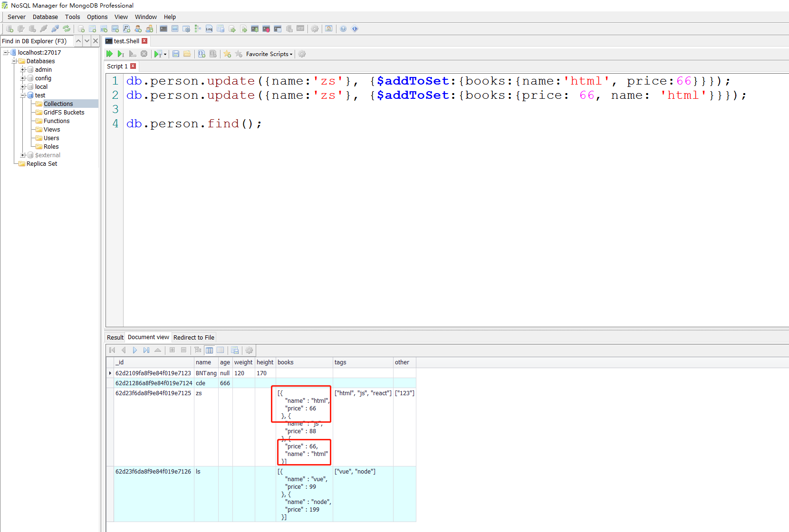Select Functions tree item
This screenshot has width=789, height=532.
[57, 121]
